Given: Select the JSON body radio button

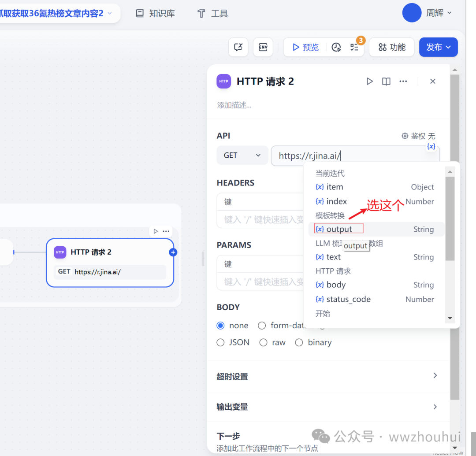Looking at the screenshot, I should 221,342.
